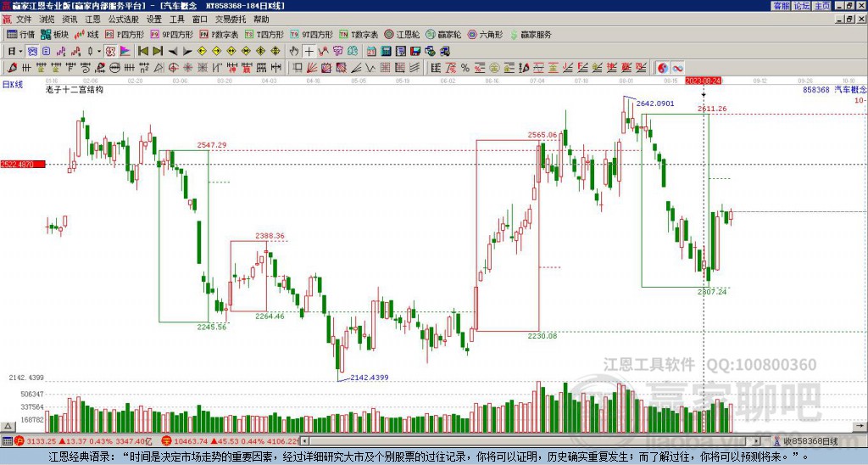
Task: Open the 9P四方形 tool
Action: coord(172,34)
